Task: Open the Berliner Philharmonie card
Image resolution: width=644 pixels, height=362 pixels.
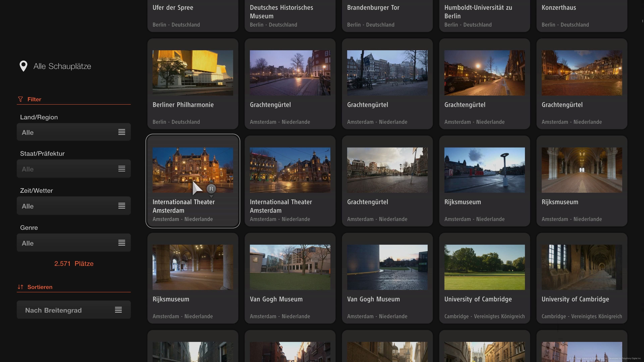Action: tap(193, 84)
